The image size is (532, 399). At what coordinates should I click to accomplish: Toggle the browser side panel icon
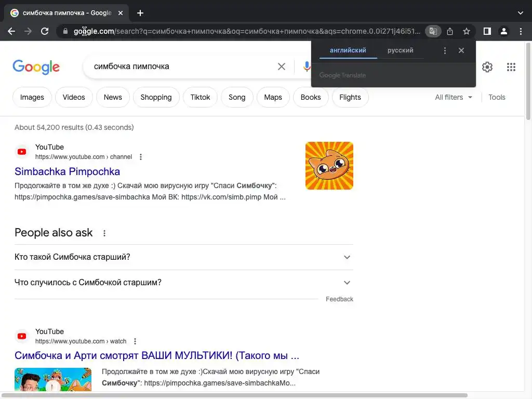pyautogui.click(x=487, y=31)
